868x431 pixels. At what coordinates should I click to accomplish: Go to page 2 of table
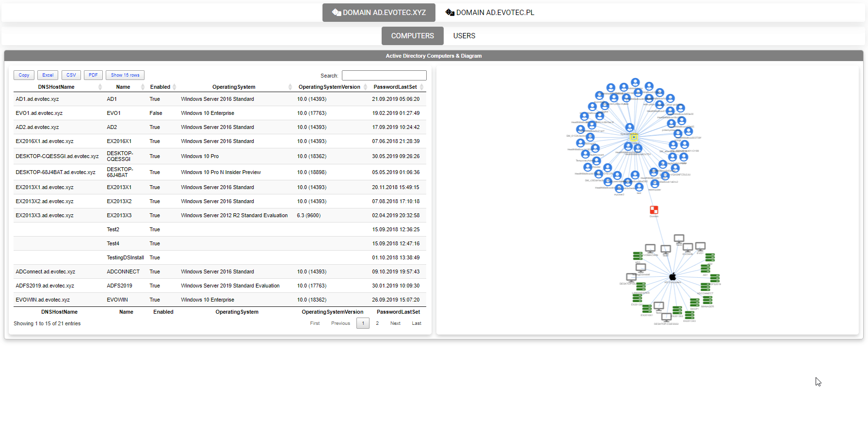[377, 323]
